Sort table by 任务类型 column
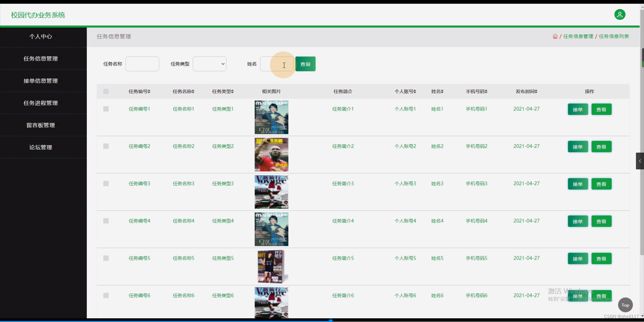Screen dimensions: 644x322 [x=223, y=91]
